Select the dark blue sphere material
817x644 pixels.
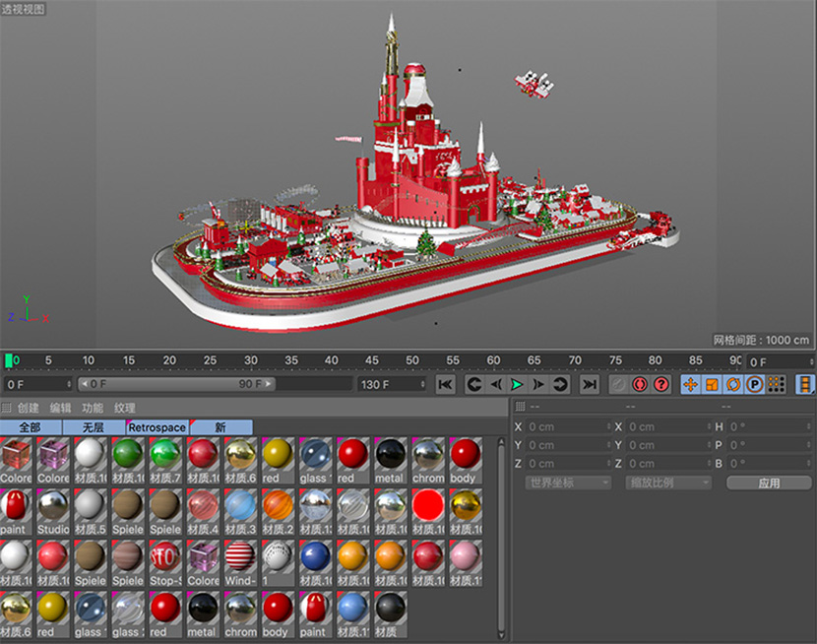(315, 562)
